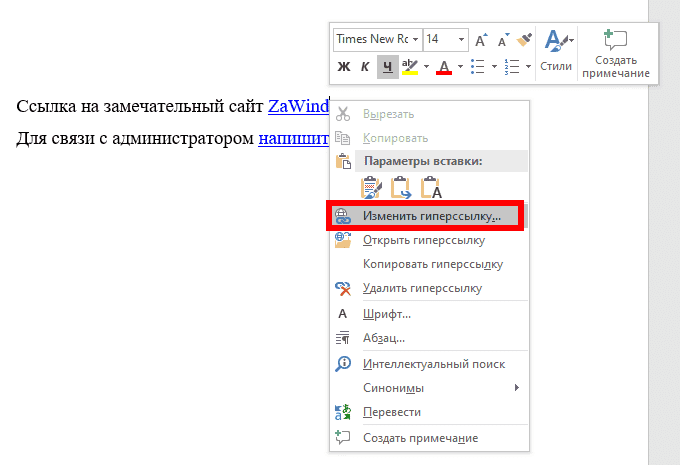Screen dimensions: 680x465
Task: Click the Вырезать scissors icon
Action: click(343, 114)
